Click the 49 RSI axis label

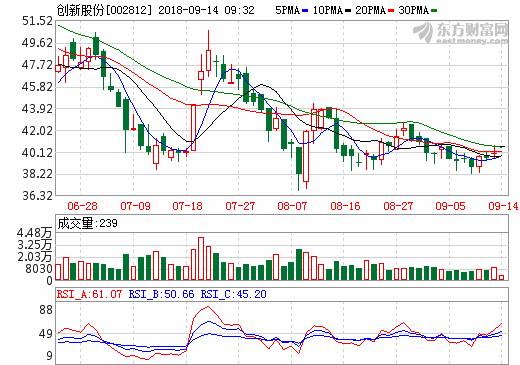[46, 334]
